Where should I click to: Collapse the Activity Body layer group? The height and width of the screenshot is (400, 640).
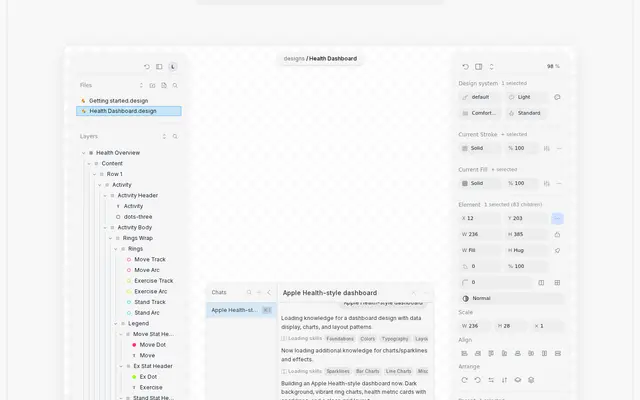click(105, 227)
